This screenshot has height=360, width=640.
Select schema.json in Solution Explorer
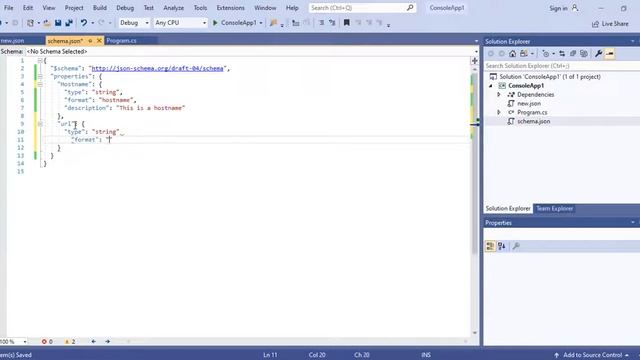coord(533,121)
